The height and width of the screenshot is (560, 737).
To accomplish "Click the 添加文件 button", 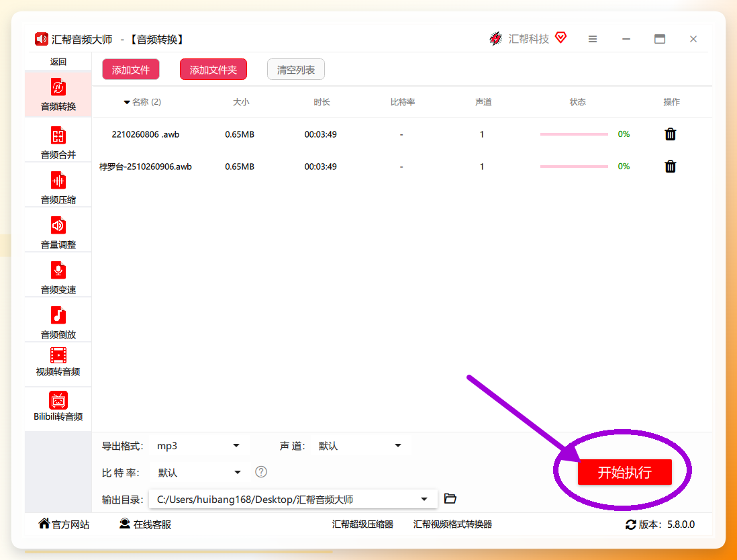I will (x=131, y=70).
